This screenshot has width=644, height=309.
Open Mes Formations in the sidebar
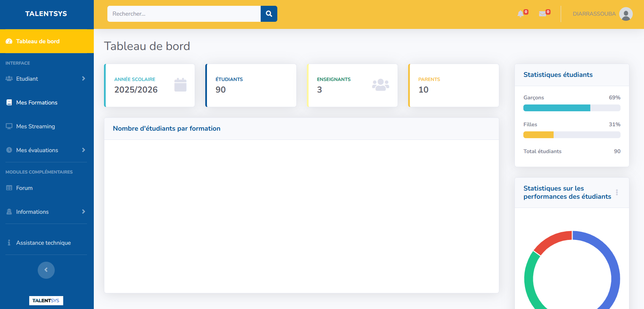[x=37, y=102]
